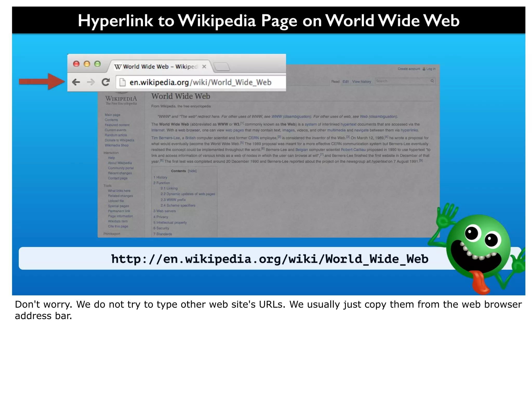Jump to 2 Function section
The image size is (532, 411).
tap(162, 183)
